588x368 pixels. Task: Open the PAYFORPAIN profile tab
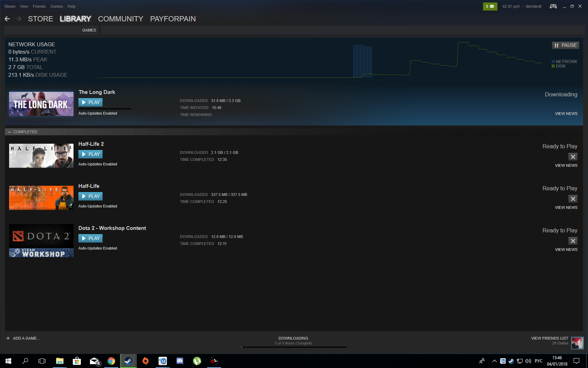173,19
